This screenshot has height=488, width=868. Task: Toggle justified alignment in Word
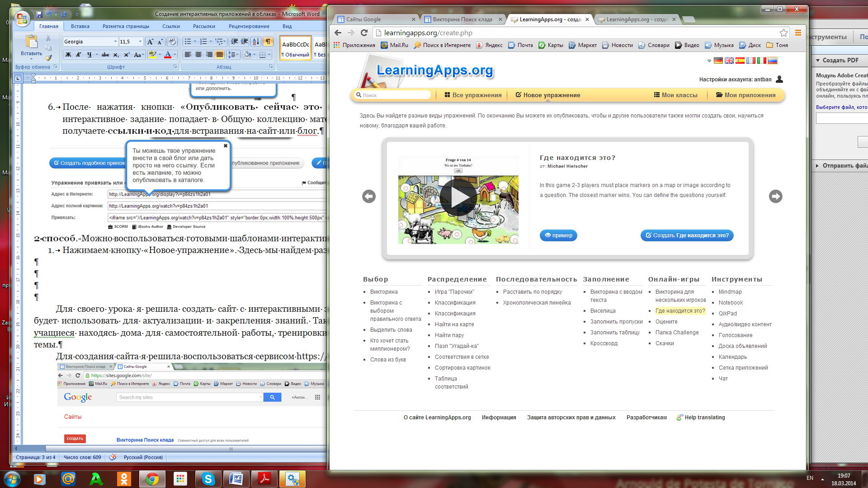tap(220, 55)
